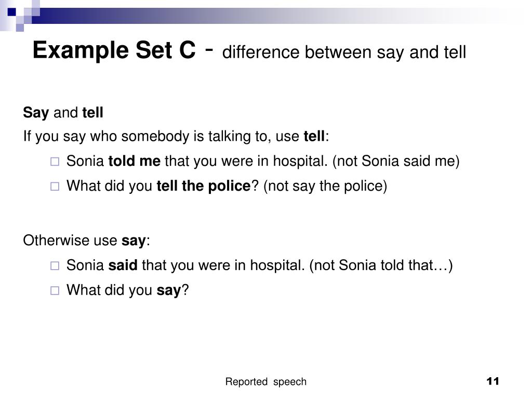Click the bold heading word 'tell' next to 'Say and'
Screen dimensions: 532x399
point(92,112)
